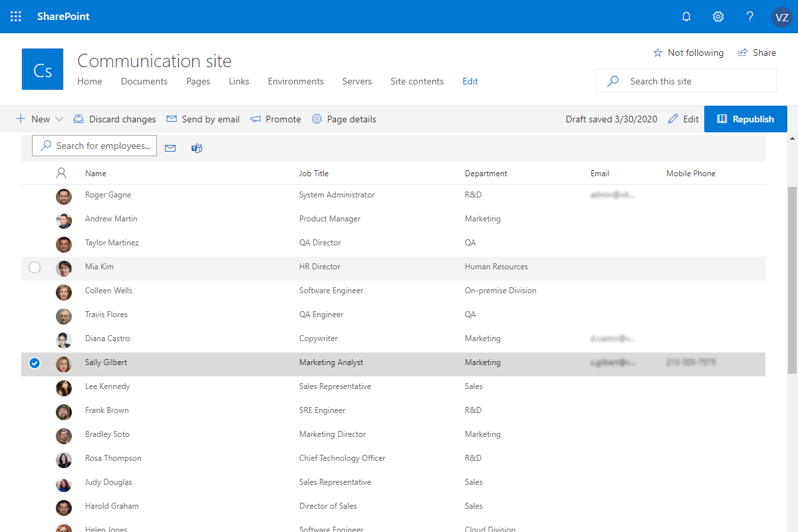The image size is (798, 532).
Task: Discard changes to the draft
Action: tap(114, 118)
